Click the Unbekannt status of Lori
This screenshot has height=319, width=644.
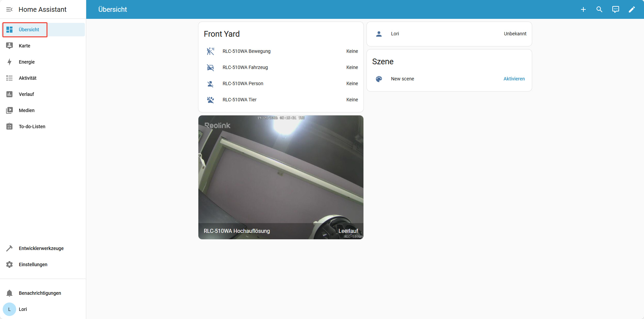515,34
